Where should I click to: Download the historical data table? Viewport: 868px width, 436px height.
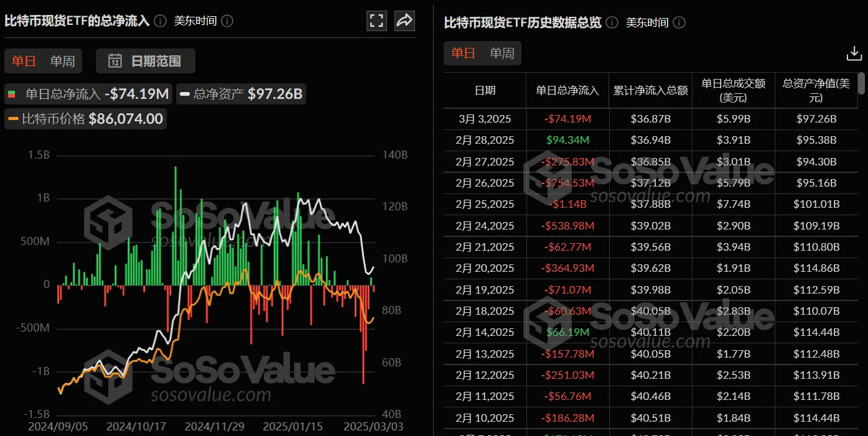coord(854,53)
